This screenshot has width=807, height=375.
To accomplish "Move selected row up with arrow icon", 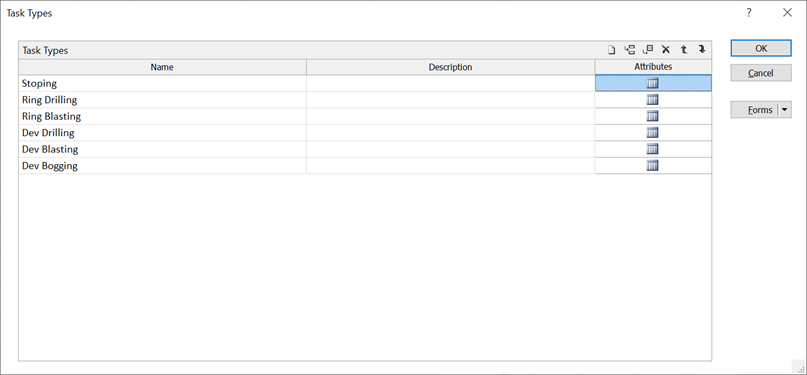I will 684,50.
